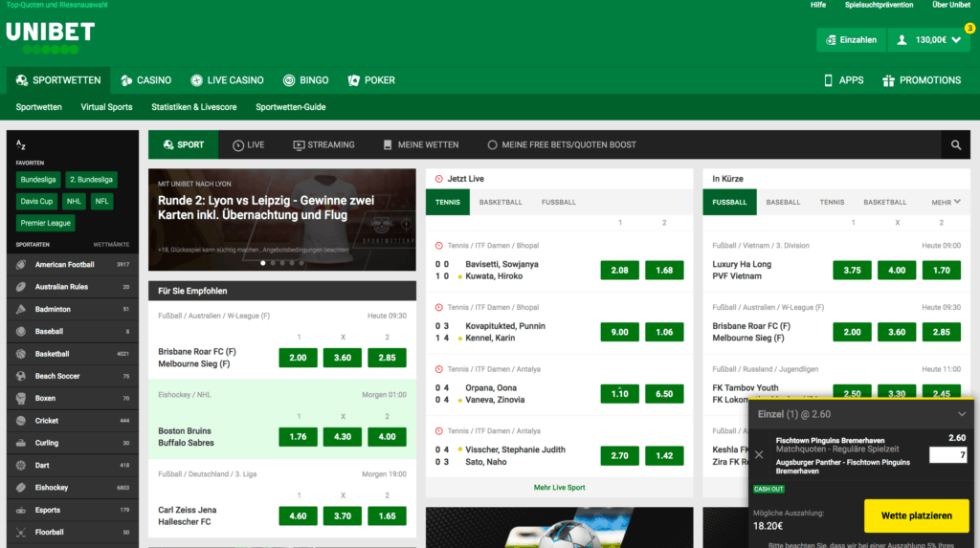
Task: Select BASEBALL tab under In Kürze
Action: tap(783, 203)
